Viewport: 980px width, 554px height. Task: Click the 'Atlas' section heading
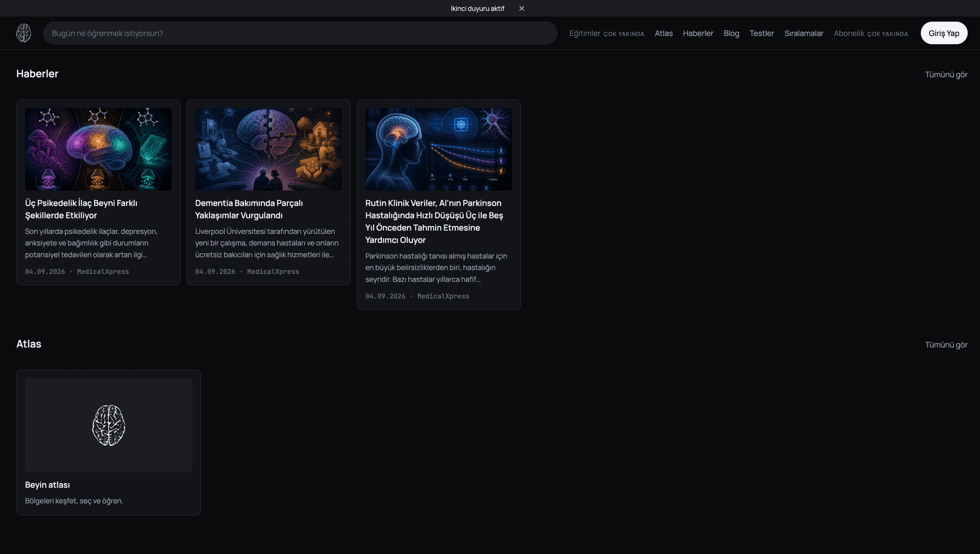tap(29, 344)
